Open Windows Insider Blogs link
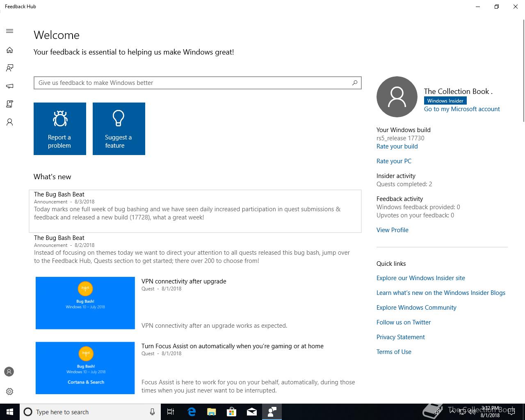The height and width of the screenshot is (420, 525). pos(441,293)
